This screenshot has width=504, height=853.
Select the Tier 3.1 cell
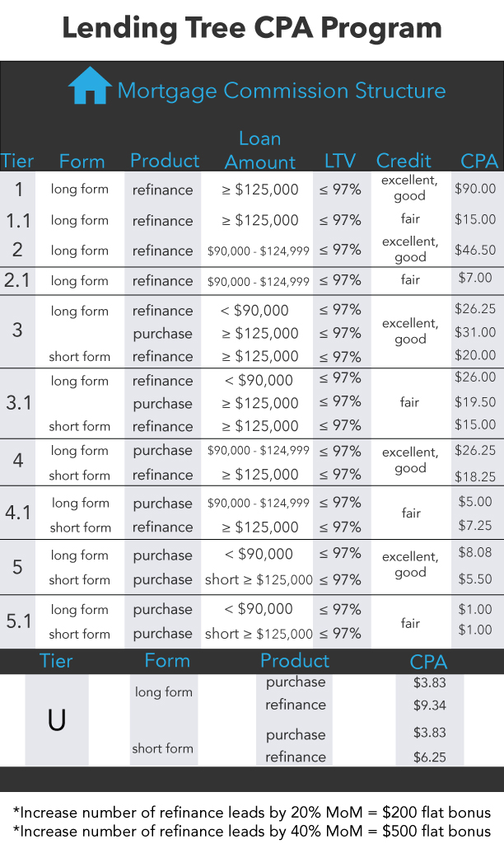pos(18,403)
